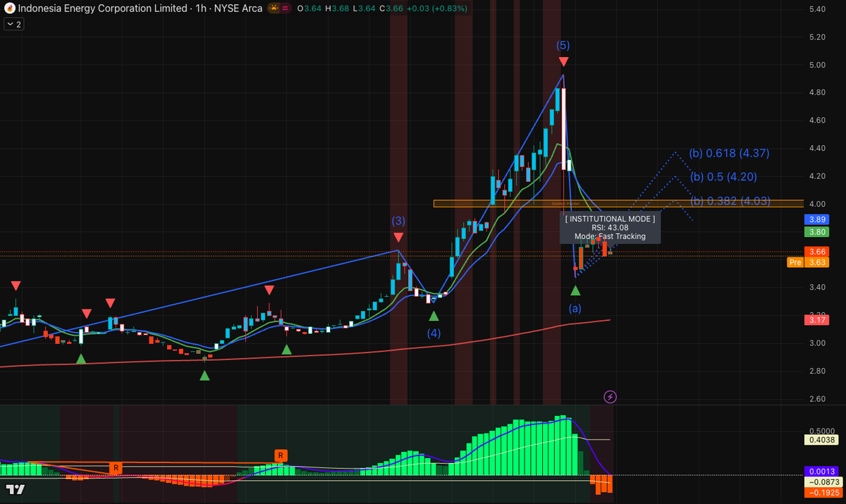The height and width of the screenshot is (504, 846).
Task: Select the green buy triangle above wave (4)
Action: (434, 316)
